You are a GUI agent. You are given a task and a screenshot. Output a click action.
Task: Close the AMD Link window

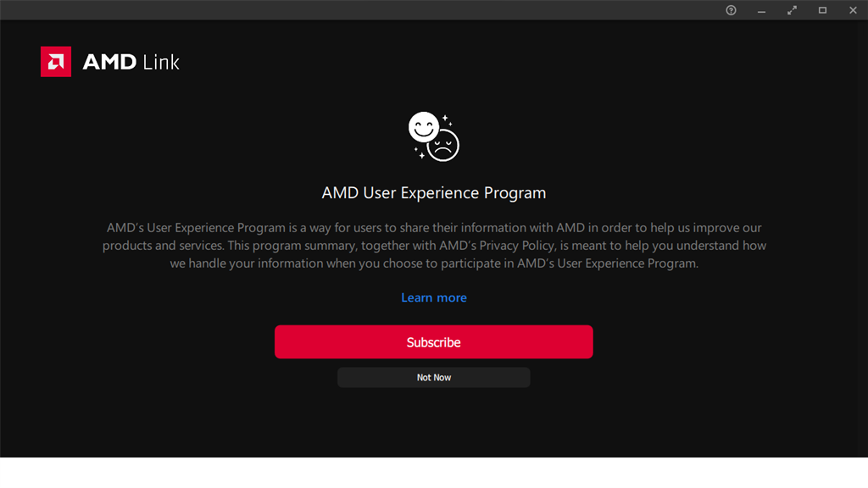(x=853, y=10)
